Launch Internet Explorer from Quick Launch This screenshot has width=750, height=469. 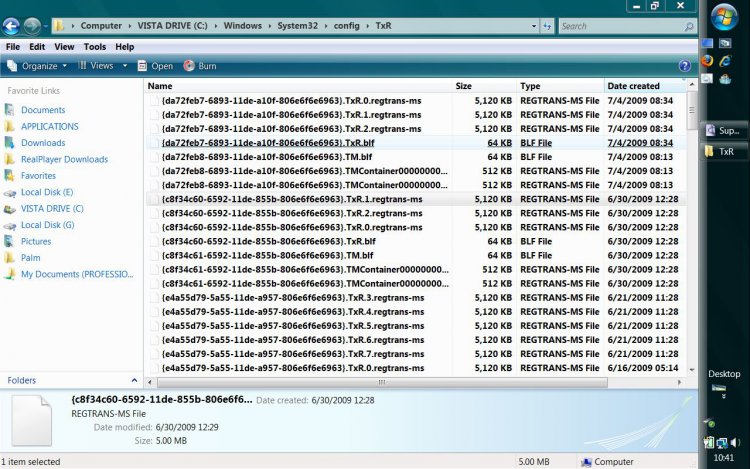[726, 61]
